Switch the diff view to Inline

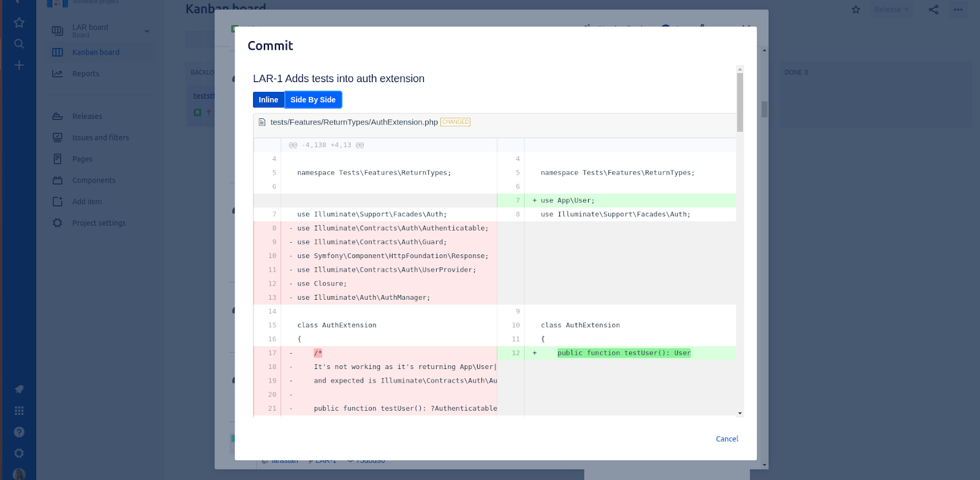coord(268,100)
